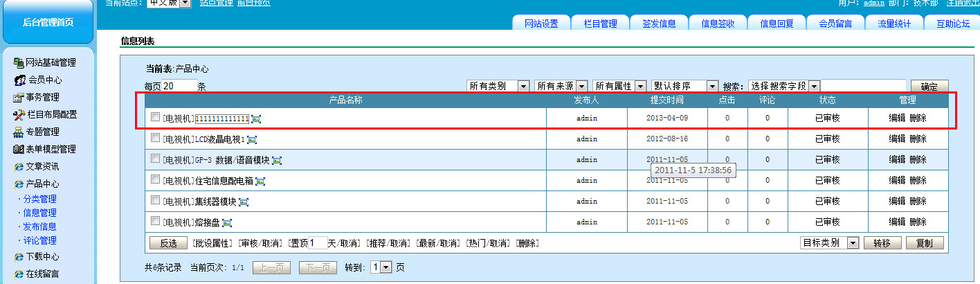Switch to the 网站设置 tab
Screen dimensions: 980x284
click(541, 24)
